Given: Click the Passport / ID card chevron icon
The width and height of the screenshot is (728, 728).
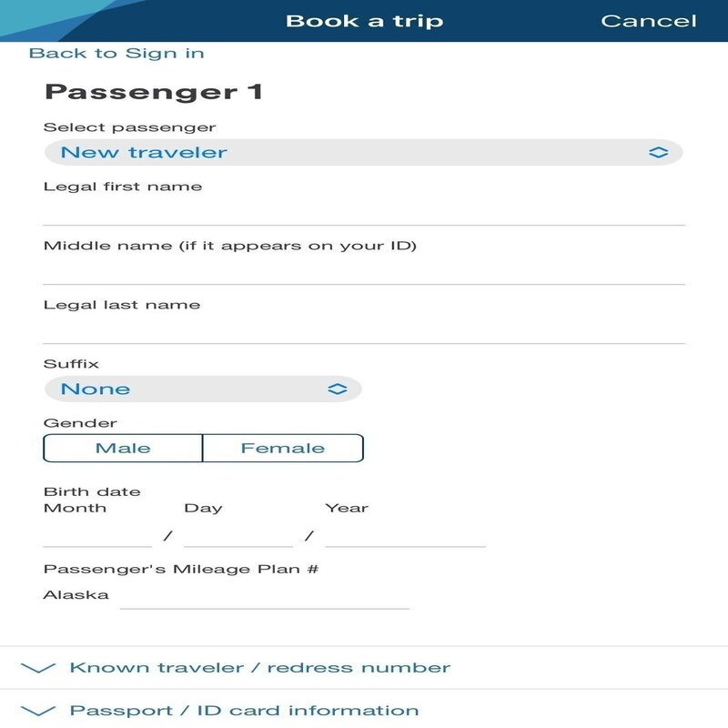Looking at the screenshot, I should click(x=37, y=711).
